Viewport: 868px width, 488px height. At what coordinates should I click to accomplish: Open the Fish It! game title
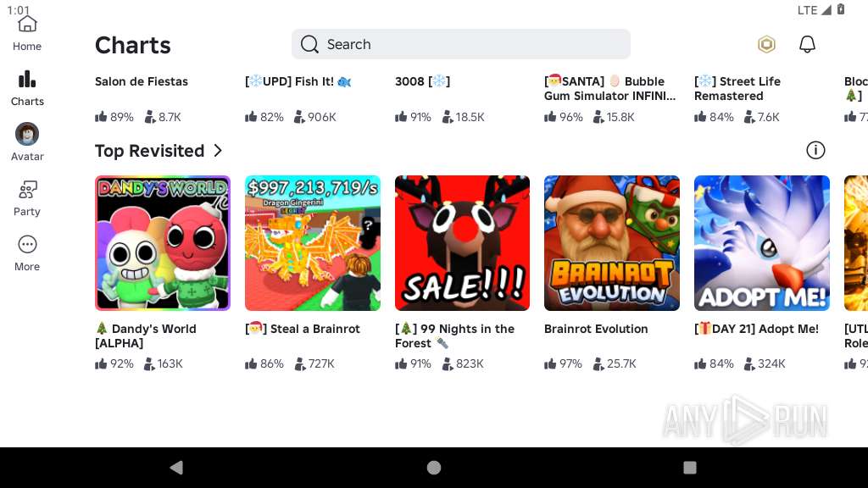pyautogui.click(x=298, y=81)
